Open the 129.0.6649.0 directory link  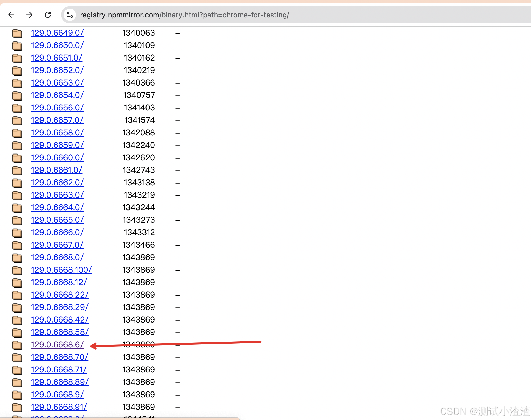[57, 33]
